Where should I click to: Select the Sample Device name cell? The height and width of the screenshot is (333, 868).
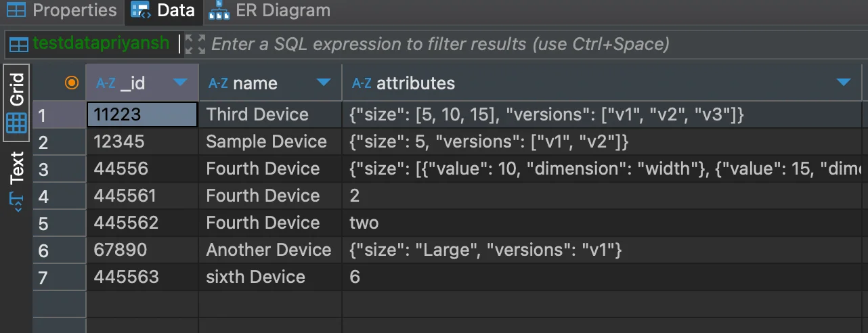(266, 142)
